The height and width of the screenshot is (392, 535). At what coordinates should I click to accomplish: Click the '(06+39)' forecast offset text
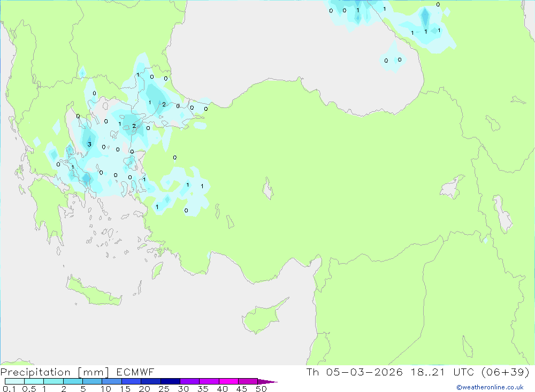pos(506,372)
